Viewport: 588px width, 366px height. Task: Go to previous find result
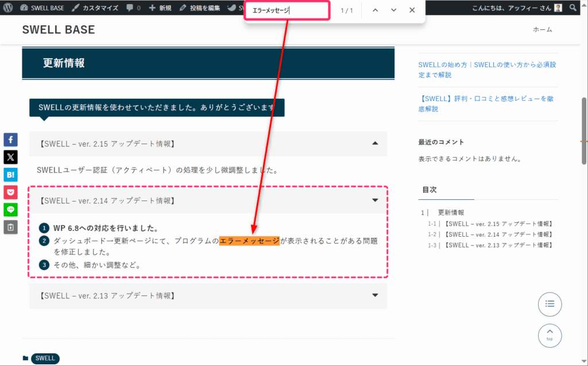[375, 10]
